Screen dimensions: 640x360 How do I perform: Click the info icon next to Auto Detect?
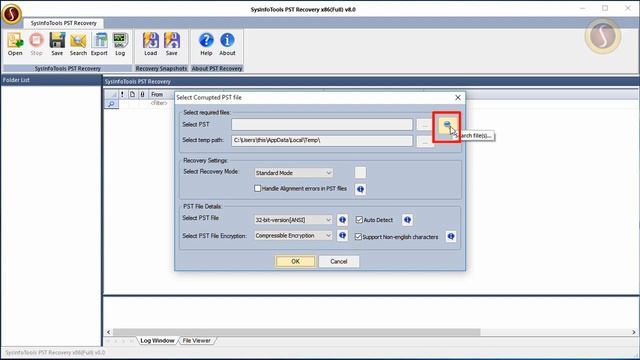[407, 220]
